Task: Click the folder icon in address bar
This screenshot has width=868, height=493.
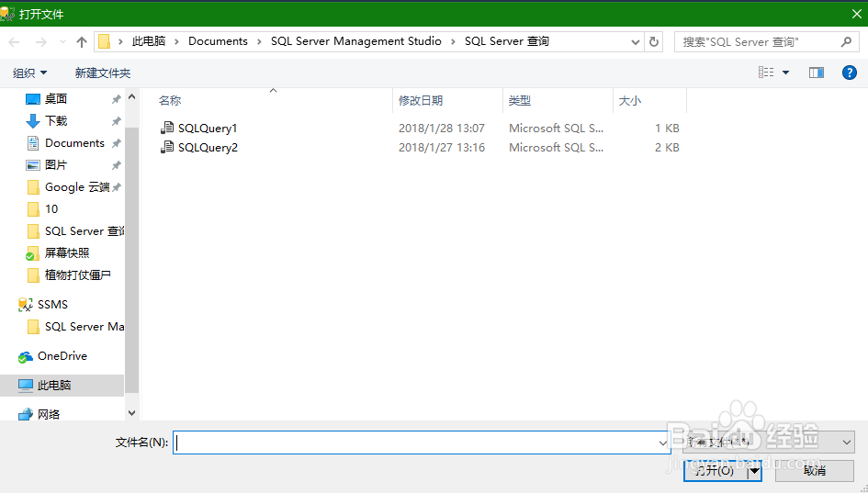Action: (104, 41)
